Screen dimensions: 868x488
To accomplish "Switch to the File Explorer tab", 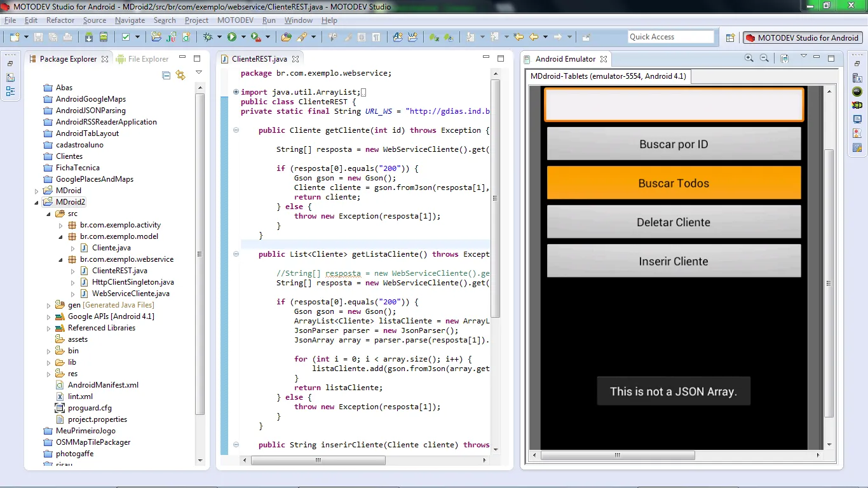I will [x=147, y=59].
